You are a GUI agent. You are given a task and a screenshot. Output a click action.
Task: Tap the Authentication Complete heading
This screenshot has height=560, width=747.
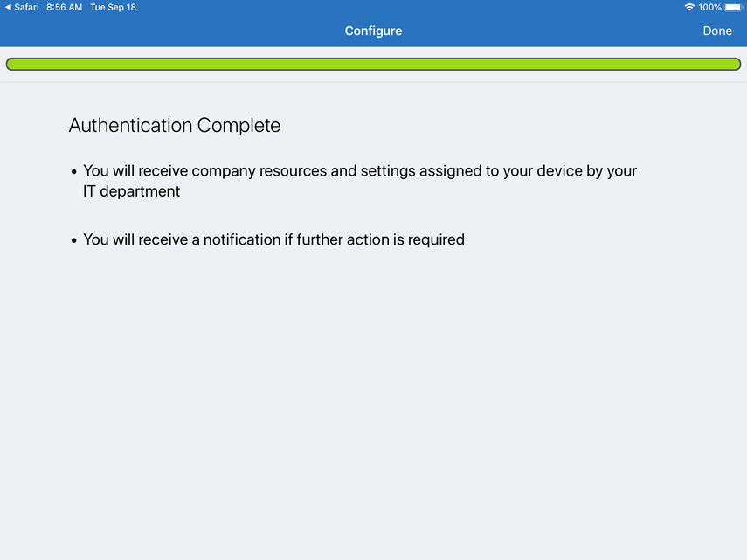pos(175,125)
